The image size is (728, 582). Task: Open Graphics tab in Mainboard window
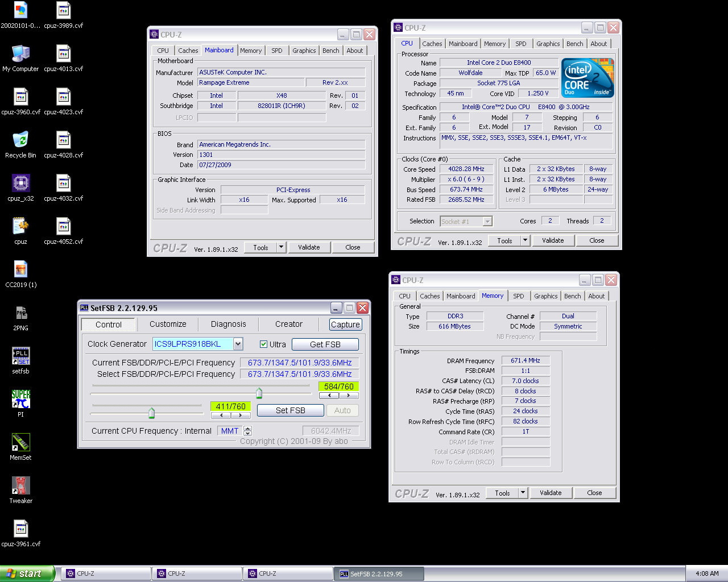(304, 51)
